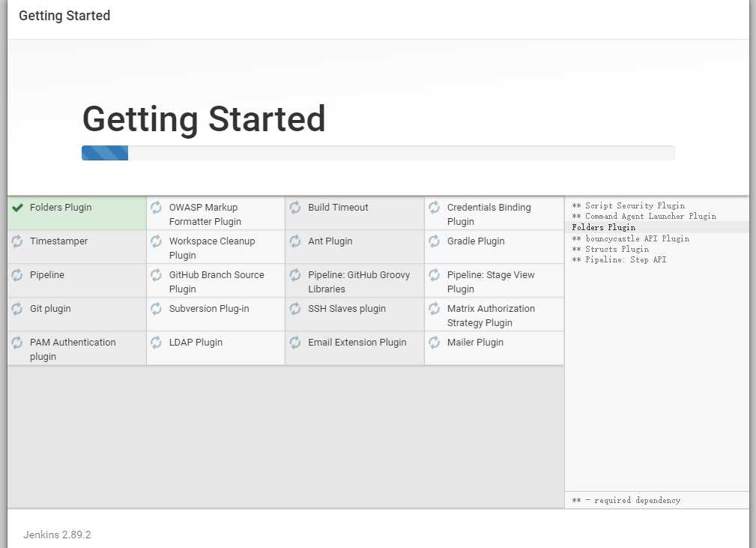This screenshot has width=756, height=548.
Task: Click the spinner icon beside Build Timeout
Action: tap(295, 208)
